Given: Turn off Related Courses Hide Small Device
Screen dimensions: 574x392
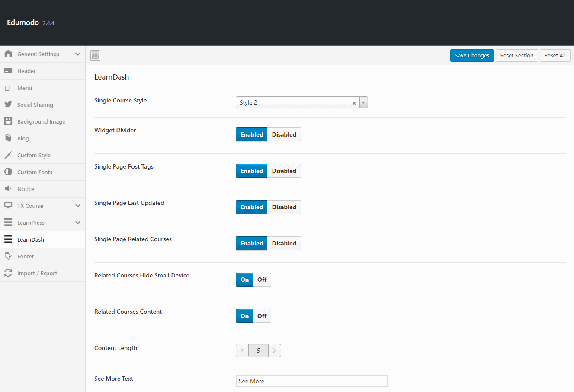Looking at the screenshot, I should (x=262, y=280).
